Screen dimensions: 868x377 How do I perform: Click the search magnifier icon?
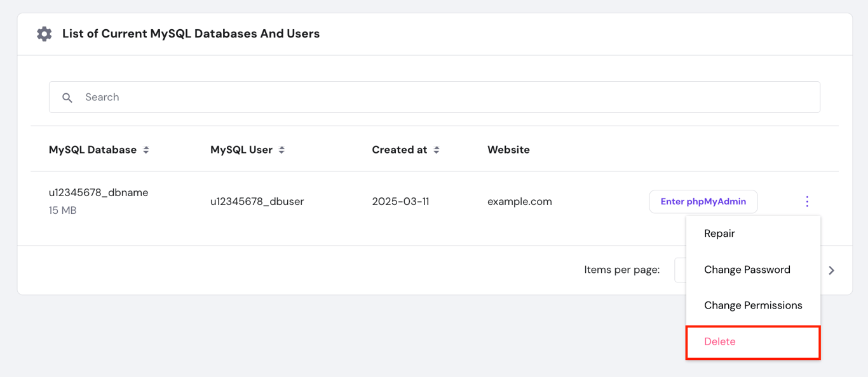coord(67,97)
